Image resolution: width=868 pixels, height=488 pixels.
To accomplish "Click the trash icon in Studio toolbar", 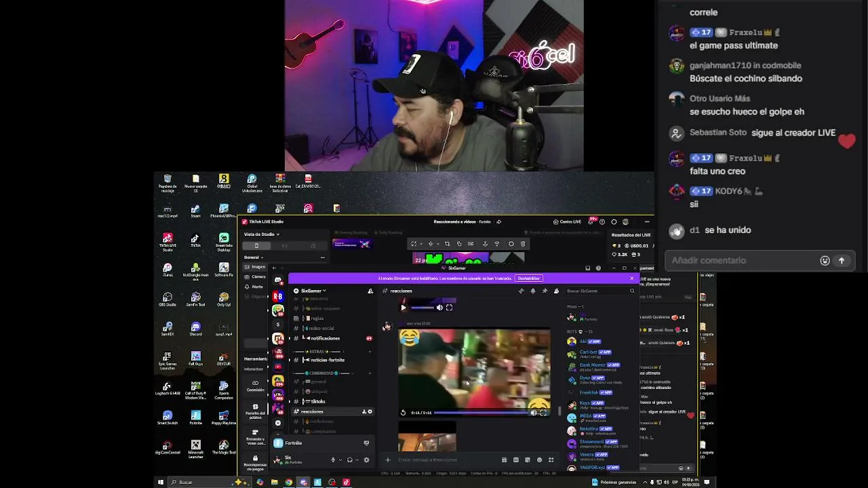I will point(523,244).
